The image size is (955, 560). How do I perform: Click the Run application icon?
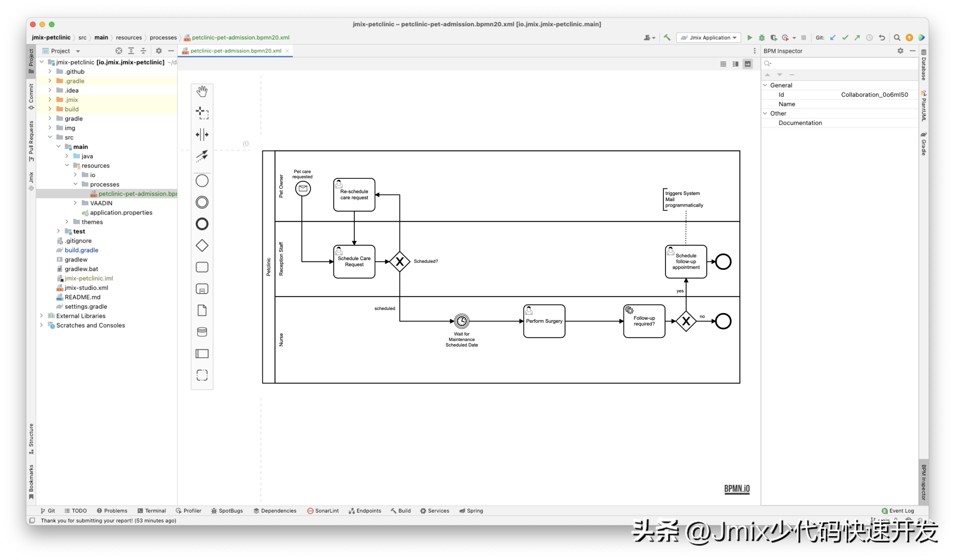point(749,38)
